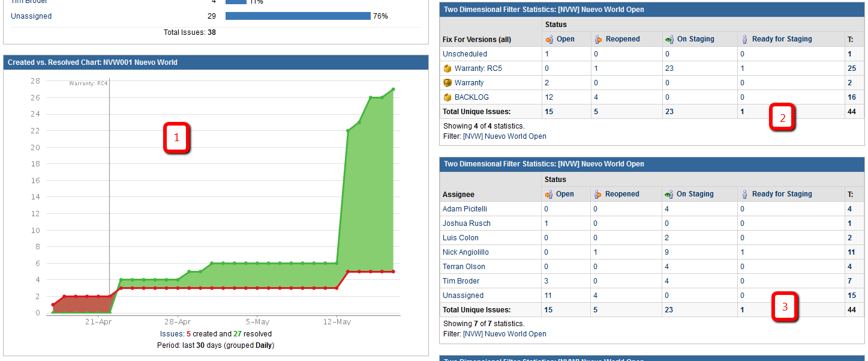Click the Unassigned link in top-left panel
This screenshot has height=361, width=868.
(x=31, y=16)
